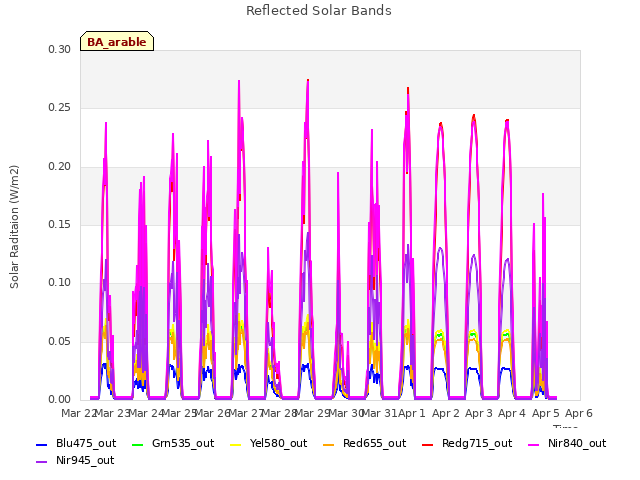Click the 0.30 y-axis tick label
Viewport: 640px width, 480px height.
tap(60, 49)
